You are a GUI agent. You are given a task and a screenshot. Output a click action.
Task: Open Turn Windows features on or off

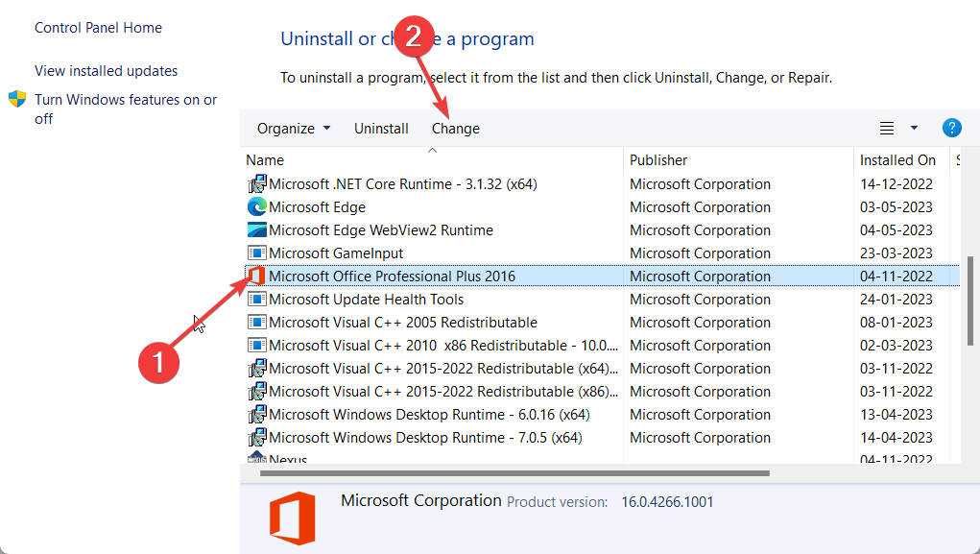[126, 108]
